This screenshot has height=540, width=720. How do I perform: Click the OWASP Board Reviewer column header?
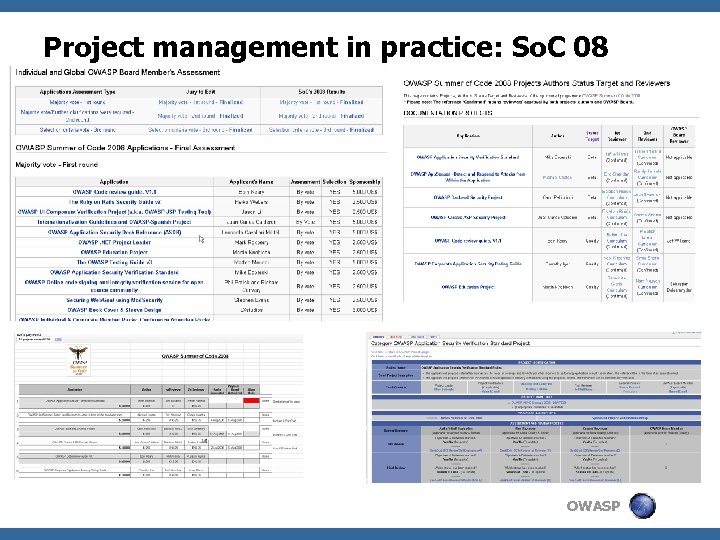point(679,135)
